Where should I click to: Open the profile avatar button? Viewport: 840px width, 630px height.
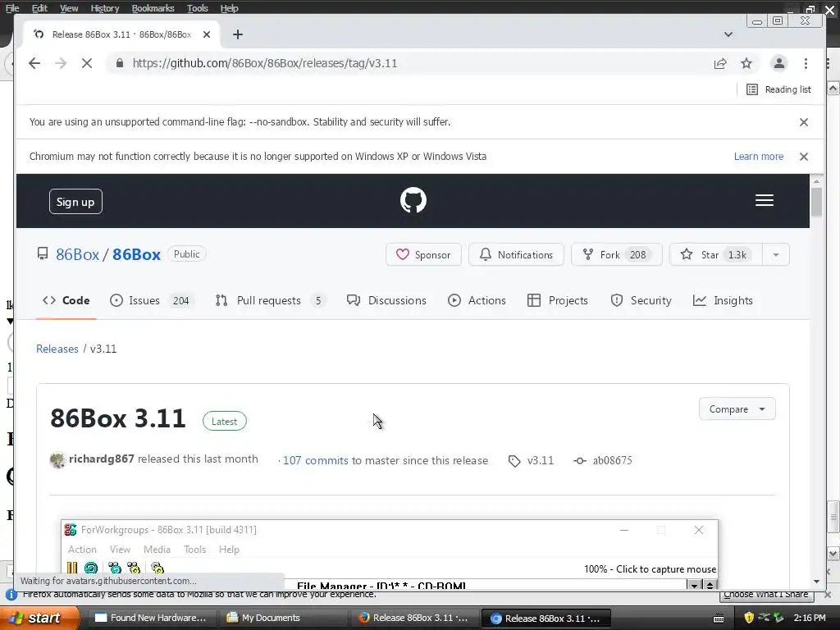[779, 63]
